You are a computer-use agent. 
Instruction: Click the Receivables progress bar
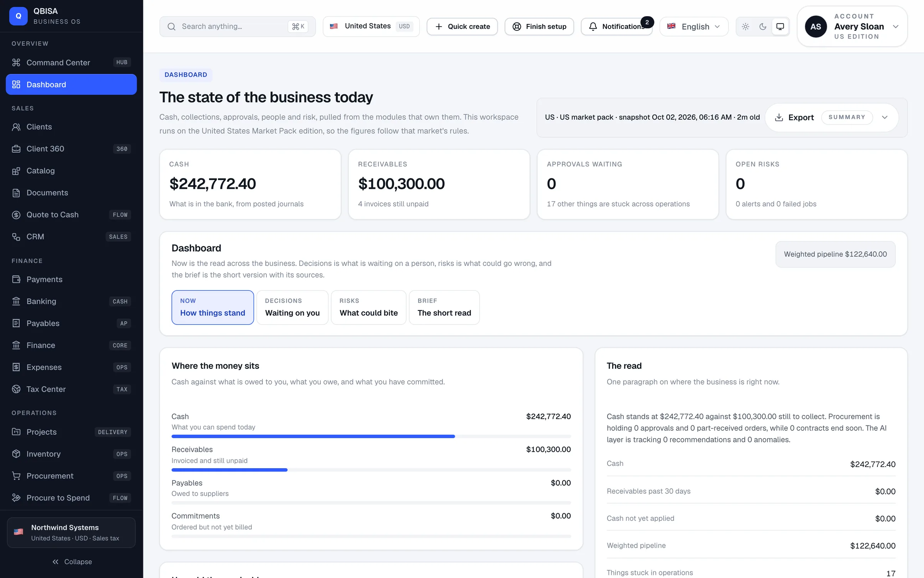pyautogui.click(x=371, y=470)
